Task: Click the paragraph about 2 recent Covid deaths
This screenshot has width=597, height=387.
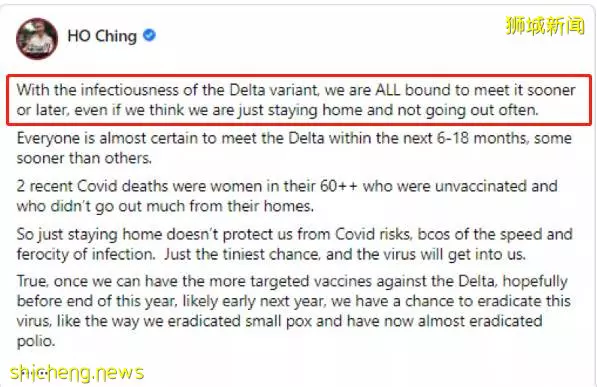Action: coord(287,196)
